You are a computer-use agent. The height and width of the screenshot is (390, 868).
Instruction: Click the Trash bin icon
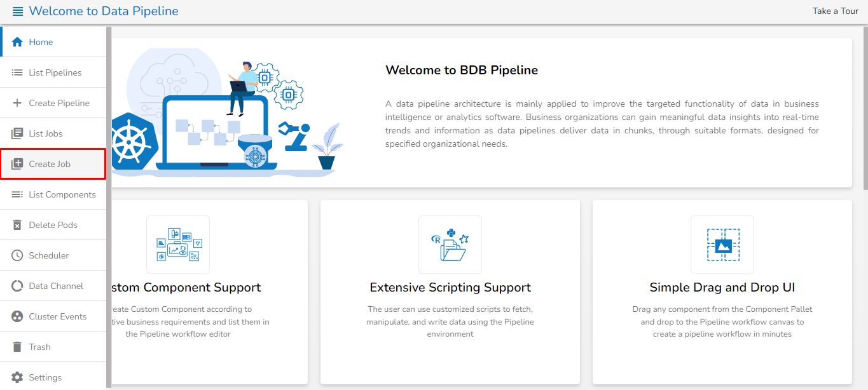click(x=17, y=347)
